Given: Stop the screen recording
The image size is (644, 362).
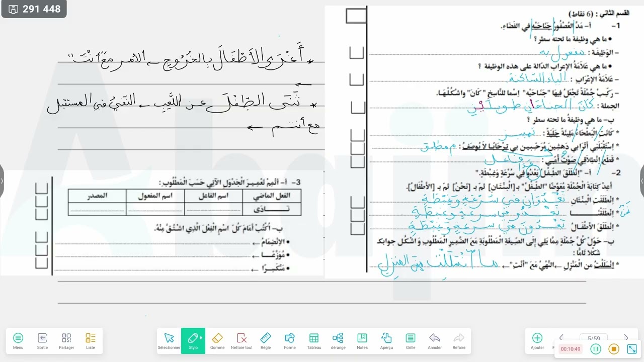Looking at the screenshot, I should point(613,349).
